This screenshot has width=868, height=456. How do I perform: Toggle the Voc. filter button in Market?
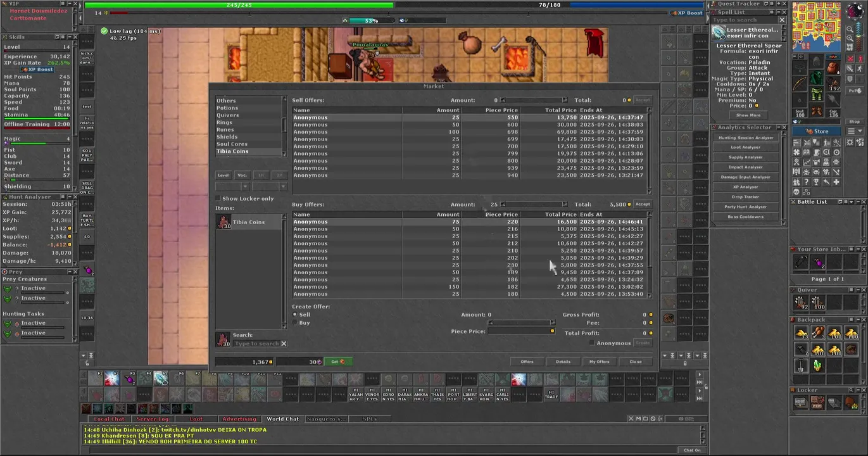coord(242,175)
